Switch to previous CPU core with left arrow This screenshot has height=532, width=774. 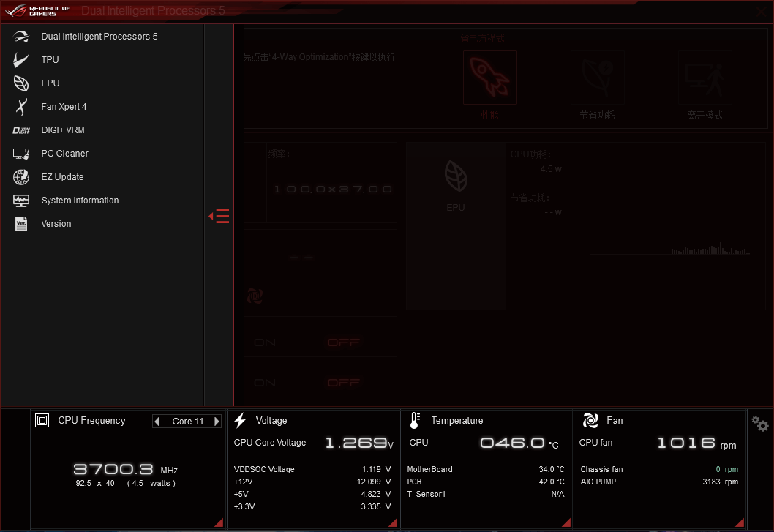(x=157, y=422)
